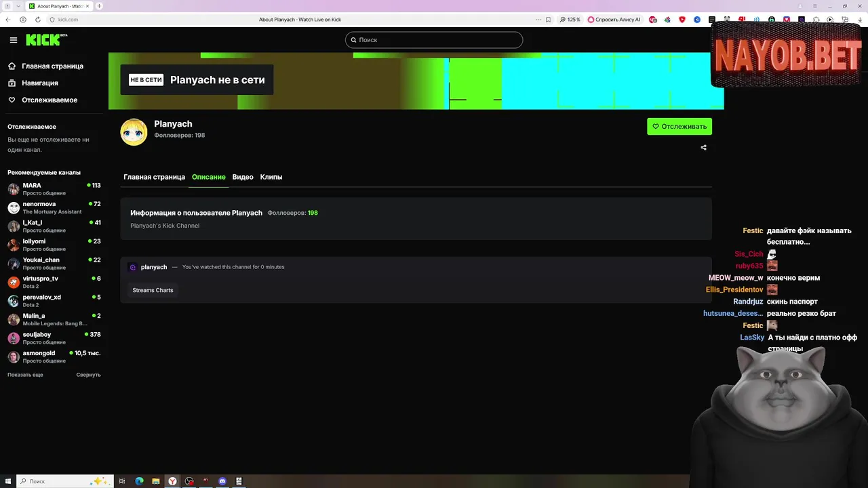
Task: Bookmark the page with the bookmark icon
Action: (x=548, y=20)
